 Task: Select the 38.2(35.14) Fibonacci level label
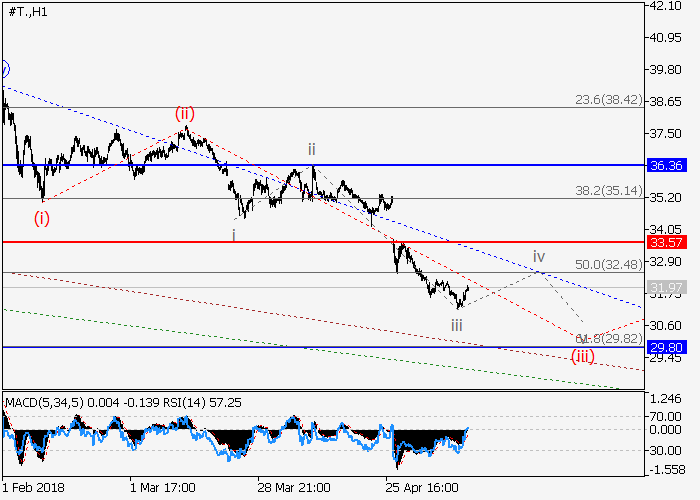[x=601, y=190]
